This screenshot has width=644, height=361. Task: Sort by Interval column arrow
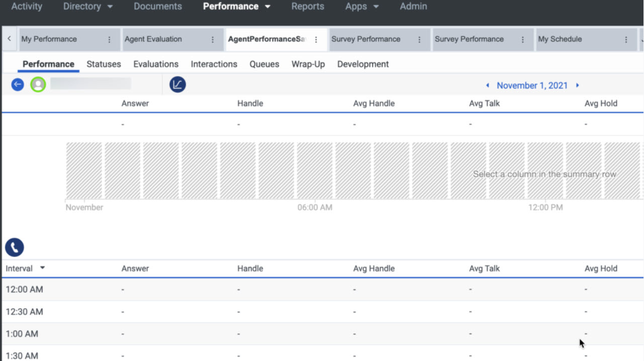(42, 268)
